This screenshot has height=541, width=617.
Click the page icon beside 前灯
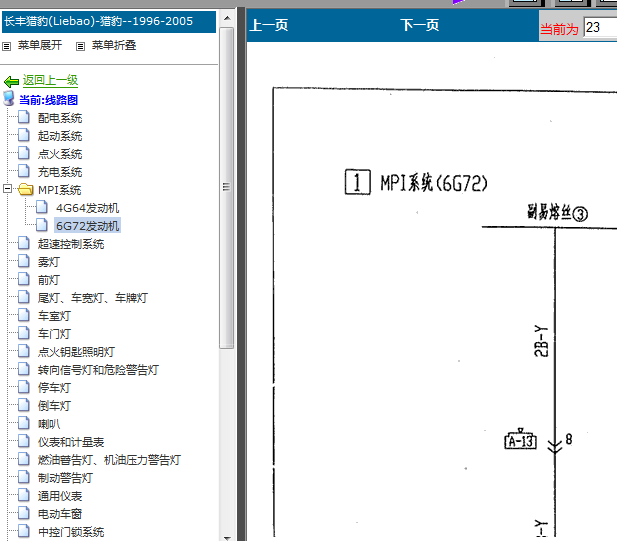pyautogui.click(x=24, y=279)
